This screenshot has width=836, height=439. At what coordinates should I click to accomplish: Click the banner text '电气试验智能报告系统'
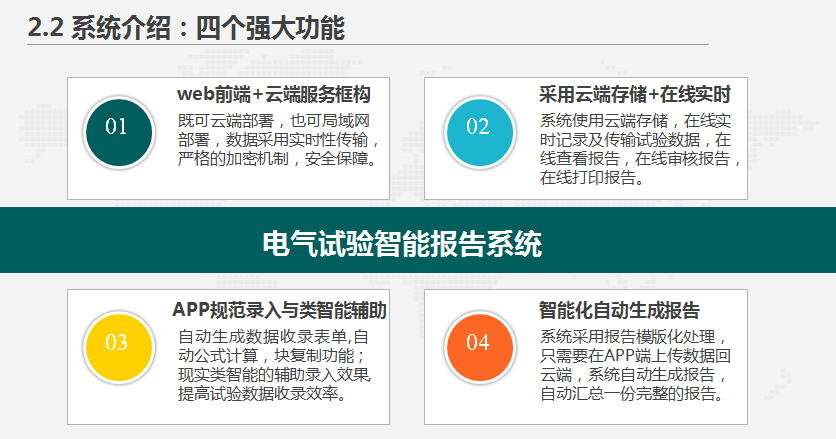pyautogui.click(x=402, y=244)
